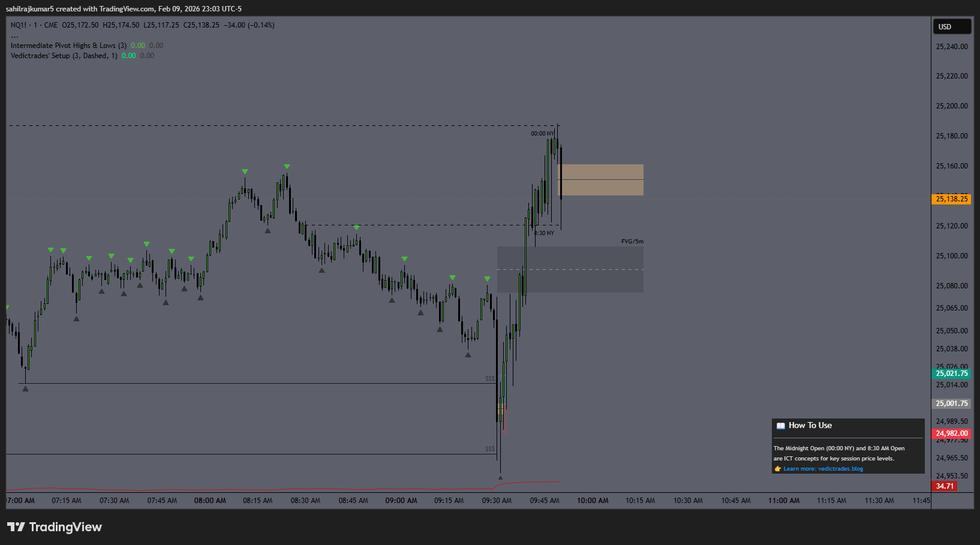
Task: Click the green 25,021.75 price label
Action: (951, 373)
